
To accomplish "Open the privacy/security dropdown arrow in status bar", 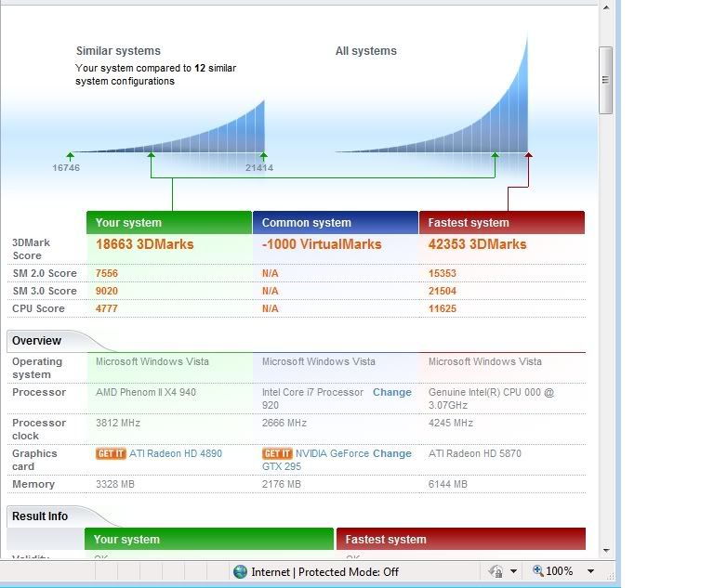I will 512,572.
